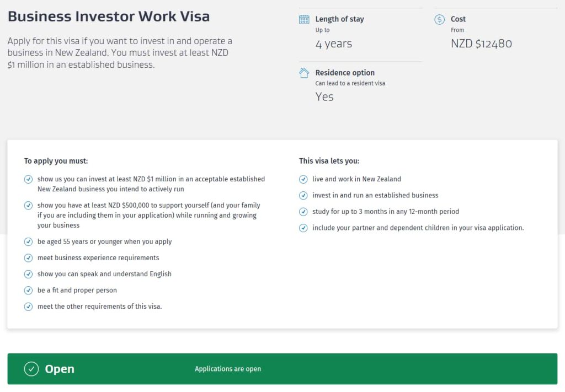This screenshot has height=392, width=565.
Task: Click the 'To apply you must:' heading
Action: [x=56, y=161]
